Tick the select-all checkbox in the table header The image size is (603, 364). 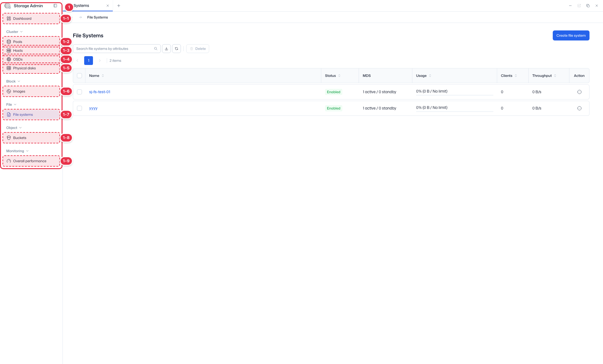click(x=79, y=76)
